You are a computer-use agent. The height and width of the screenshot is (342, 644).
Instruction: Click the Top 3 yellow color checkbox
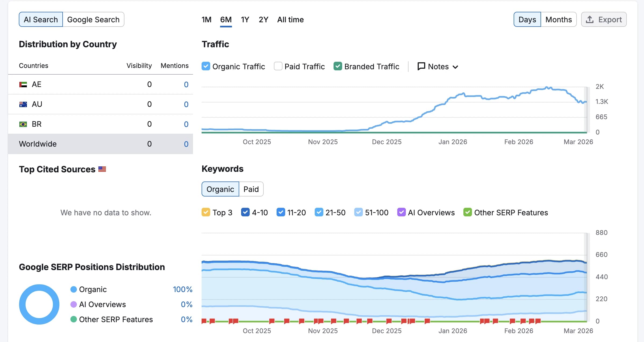(206, 212)
